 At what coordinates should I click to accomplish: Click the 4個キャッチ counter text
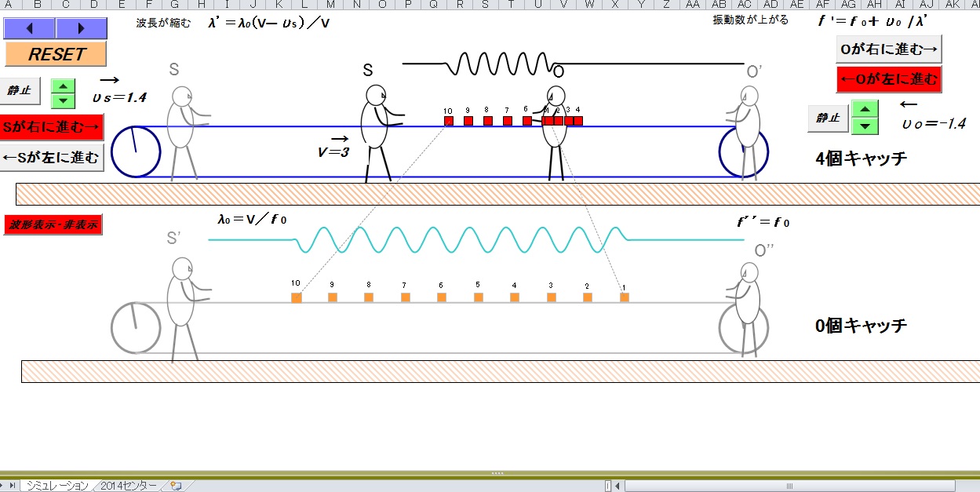click(862, 159)
